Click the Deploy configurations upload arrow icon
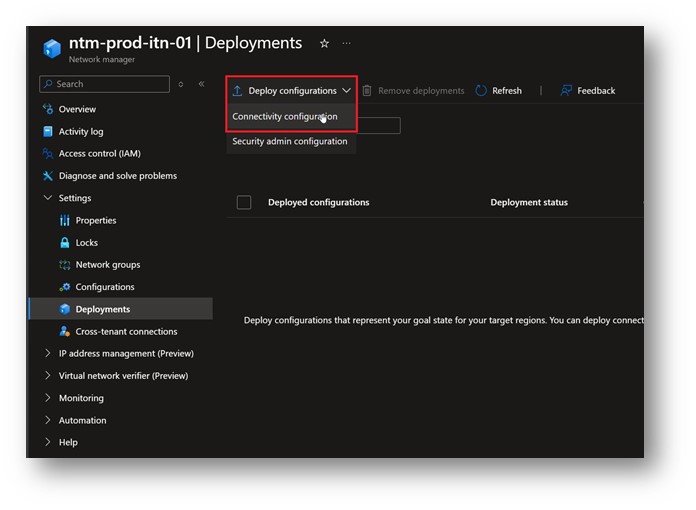 (237, 91)
